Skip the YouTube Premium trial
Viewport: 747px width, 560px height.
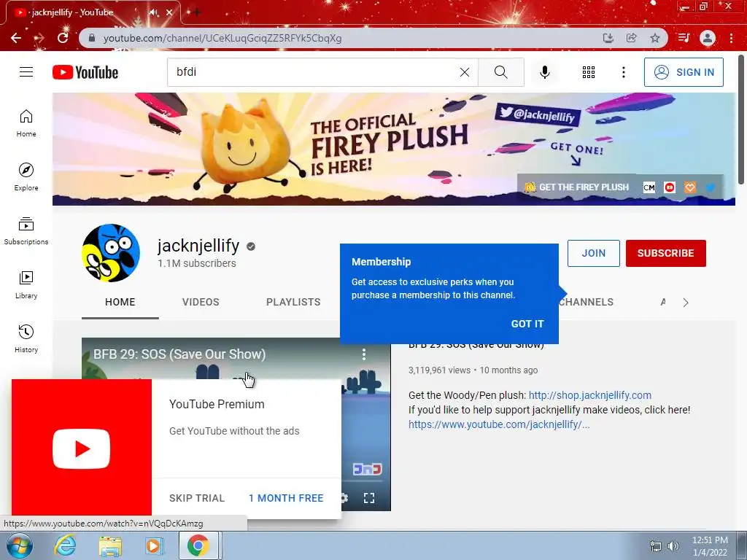point(197,498)
